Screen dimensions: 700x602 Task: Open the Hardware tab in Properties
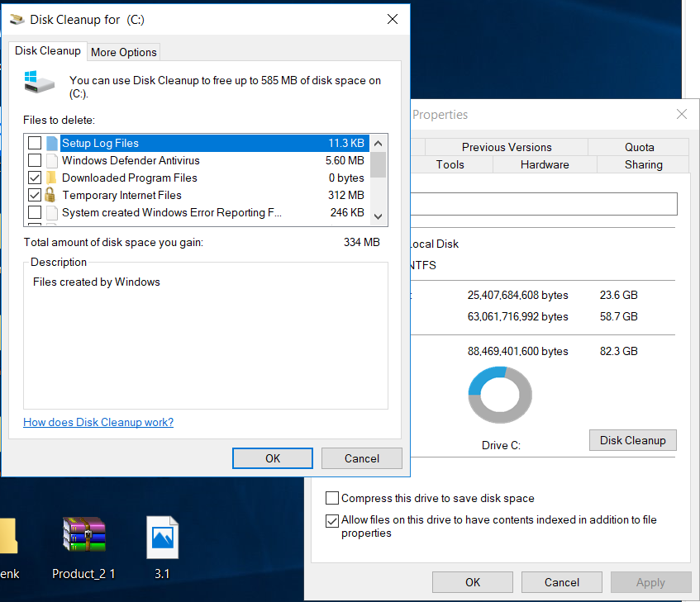pos(544,164)
